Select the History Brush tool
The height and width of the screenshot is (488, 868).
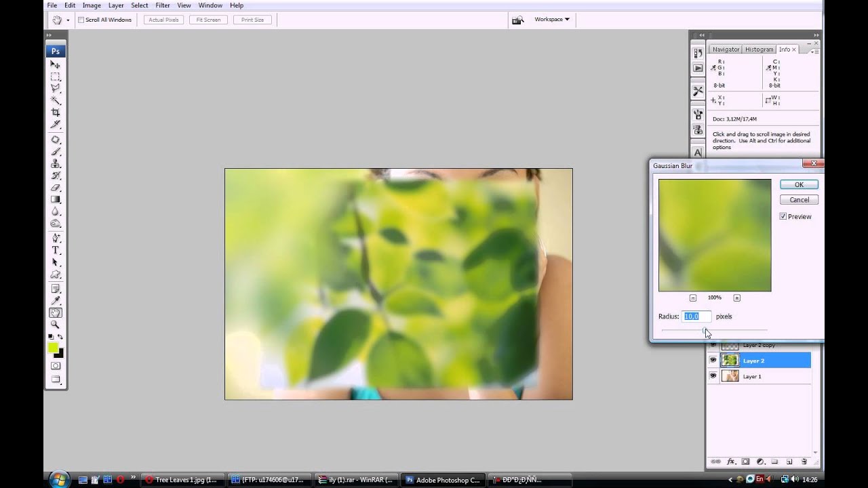(56, 176)
